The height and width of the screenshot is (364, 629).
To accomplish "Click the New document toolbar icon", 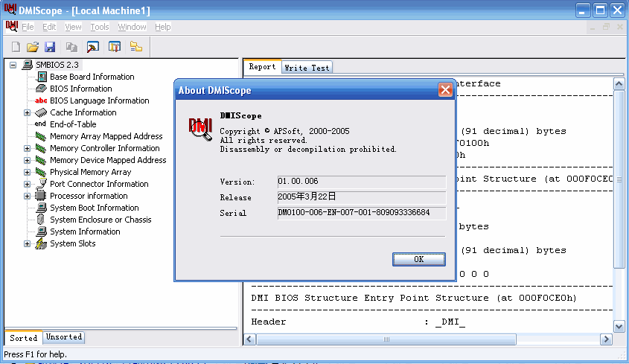I will (16, 47).
